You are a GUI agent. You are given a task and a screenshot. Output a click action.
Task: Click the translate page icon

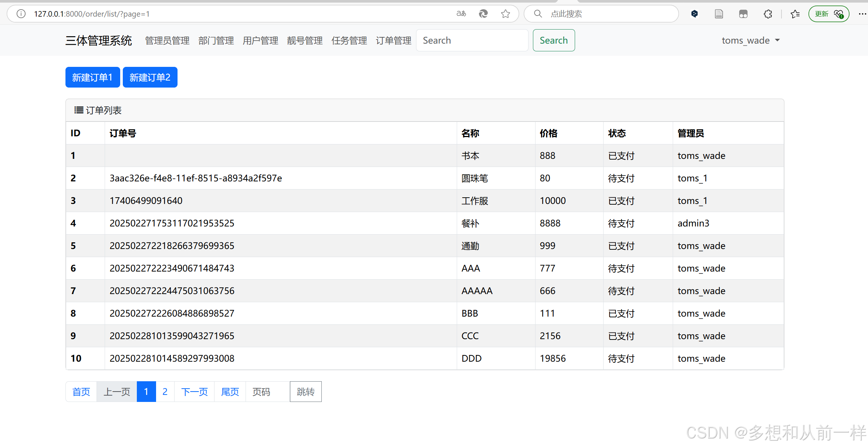click(x=461, y=14)
